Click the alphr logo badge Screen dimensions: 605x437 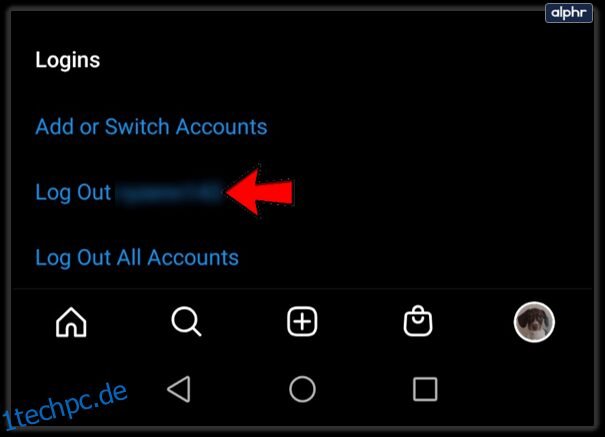pyautogui.click(x=569, y=13)
